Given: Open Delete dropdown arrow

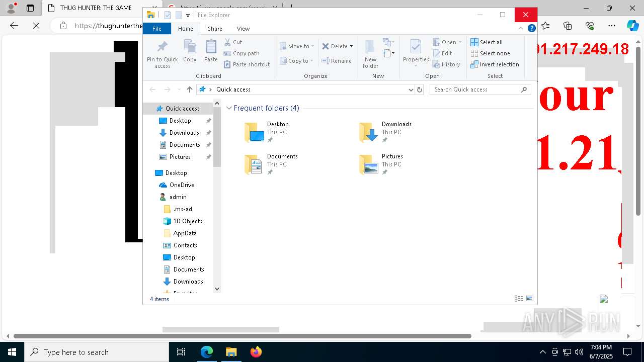Looking at the screenshot, I should (x=351, y=46).
